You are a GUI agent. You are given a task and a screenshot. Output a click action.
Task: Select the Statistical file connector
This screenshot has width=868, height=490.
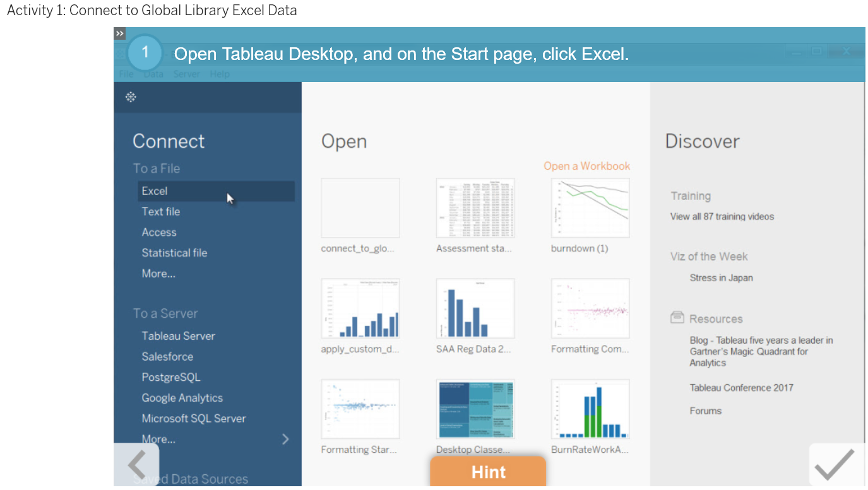click(x=174, y=252)
